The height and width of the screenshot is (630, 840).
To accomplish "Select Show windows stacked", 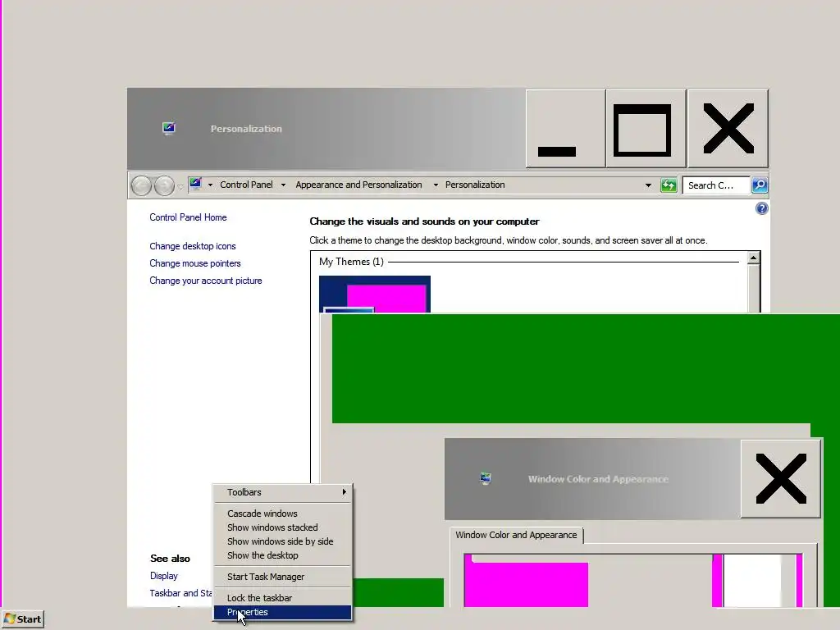I will (283, 527).
